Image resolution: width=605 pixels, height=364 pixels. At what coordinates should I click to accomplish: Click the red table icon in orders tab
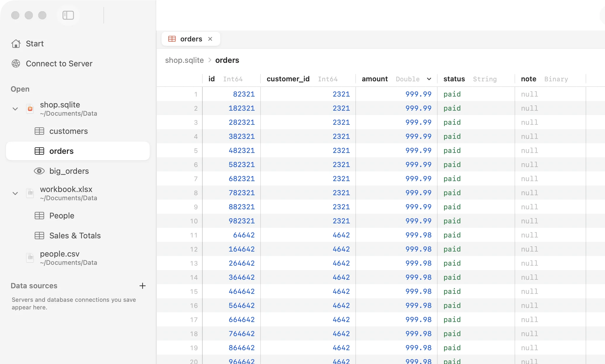tap(172, 39)
